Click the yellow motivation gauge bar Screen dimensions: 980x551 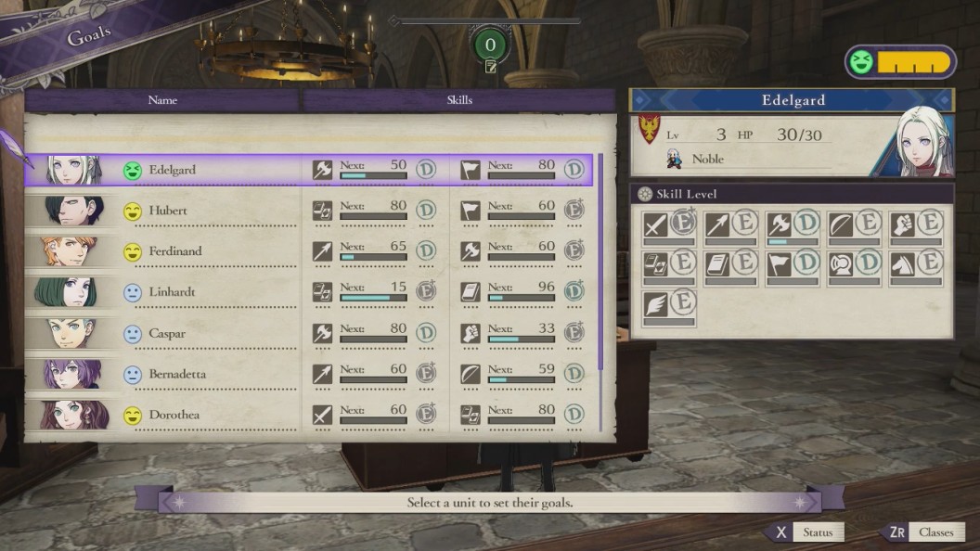(913, 62)
